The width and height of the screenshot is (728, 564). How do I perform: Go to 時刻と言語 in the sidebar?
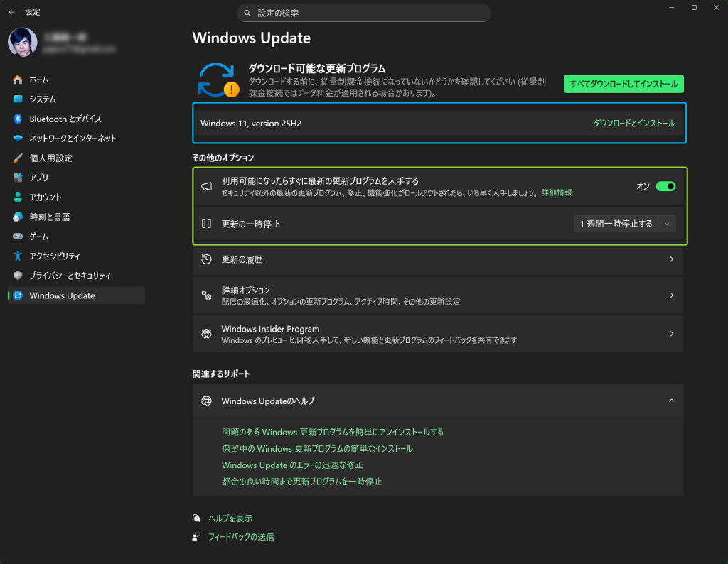(49, 217)
